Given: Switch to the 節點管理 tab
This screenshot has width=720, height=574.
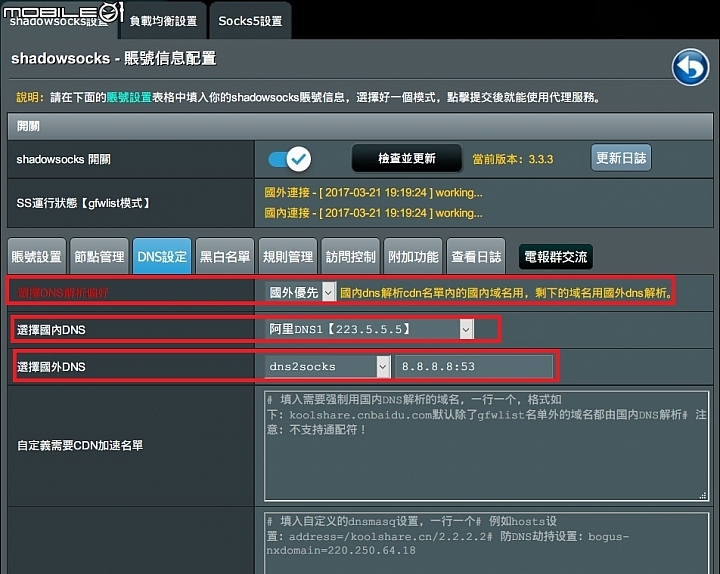Looking at the screenshot, I should [100, 256].
